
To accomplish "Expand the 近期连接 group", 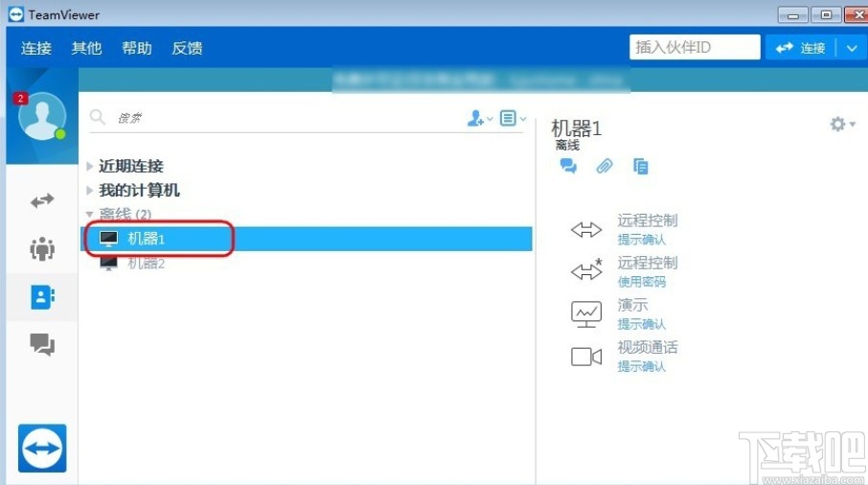I will [x=90, y=166].
